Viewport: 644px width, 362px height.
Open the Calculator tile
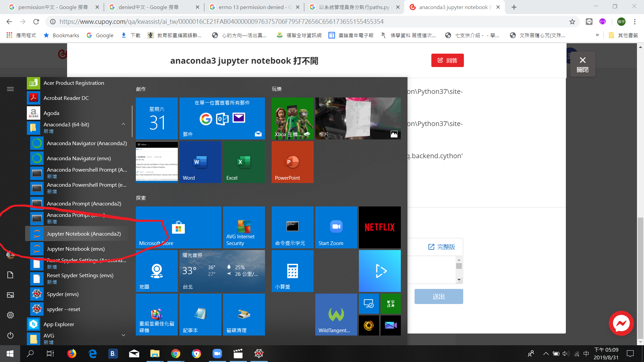pos(292,271)
